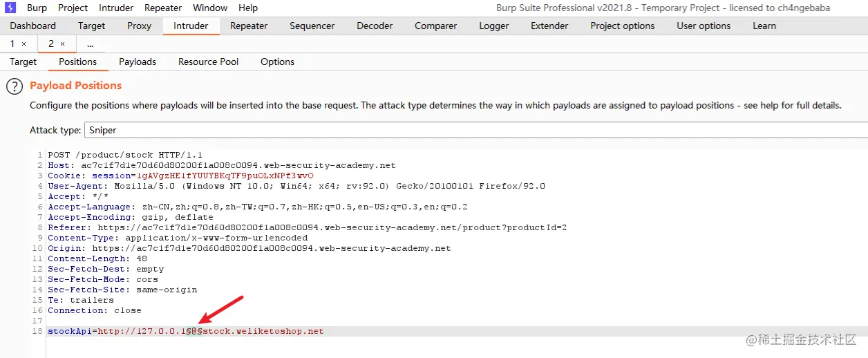Open the Burp menu
This screenshot has width=868, height=358.
click(37, 8)
